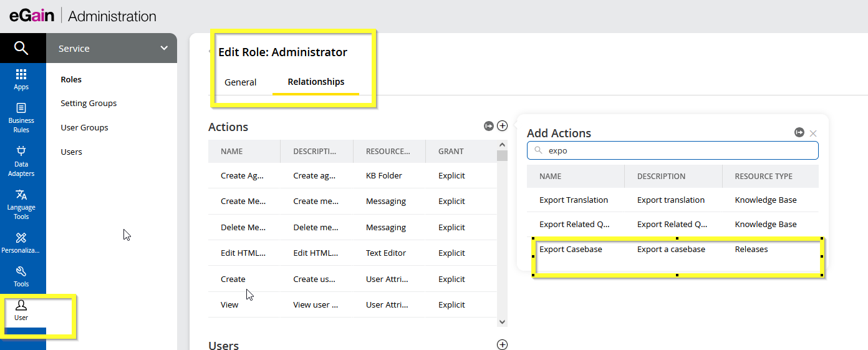The image size is (868, 350).
Task: Open the search magnifier icon
Action: click(21, 48)
